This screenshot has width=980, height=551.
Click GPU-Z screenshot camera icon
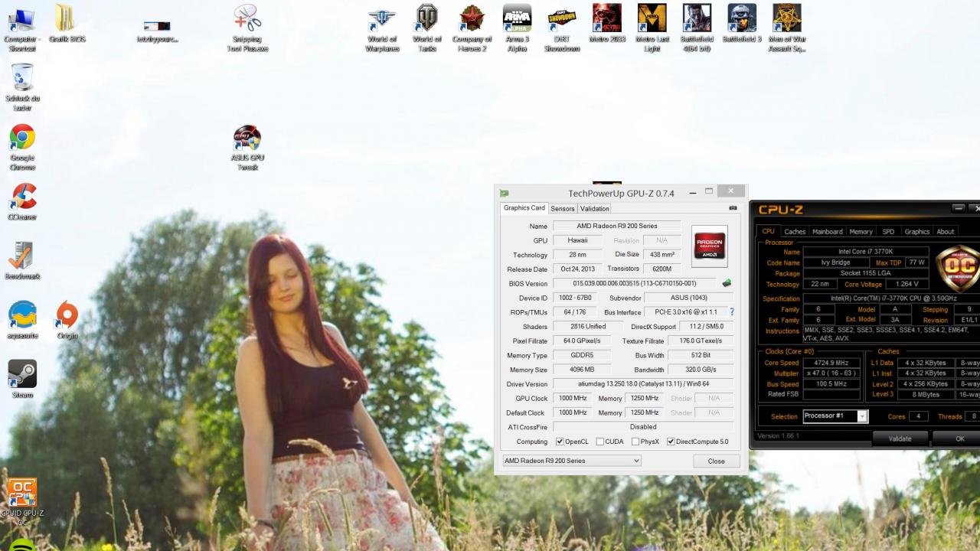click(x=733, y=207)
